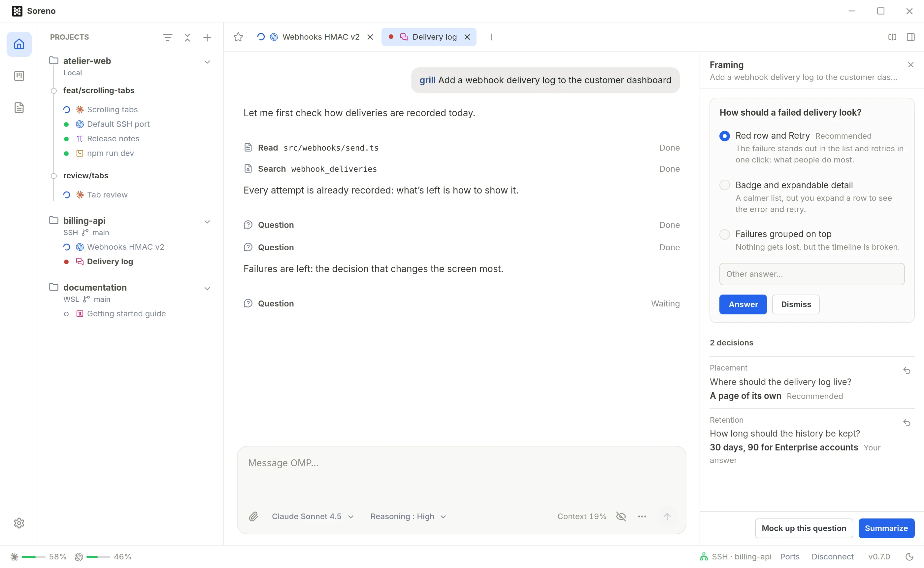Open Default SSH port session
The height and width of the screenshot is (568, 924).
[118, 124]
